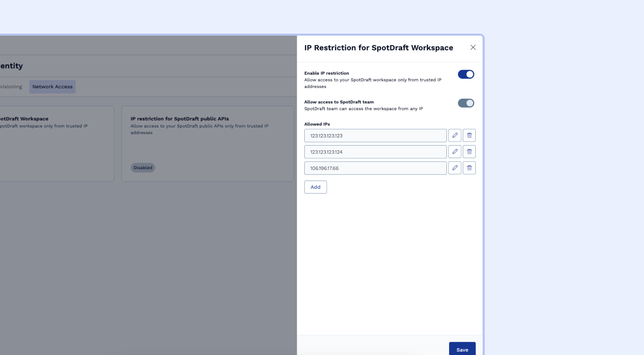
Task: Toggle the Enable IP restriction switch
Action: pos(466,74)
